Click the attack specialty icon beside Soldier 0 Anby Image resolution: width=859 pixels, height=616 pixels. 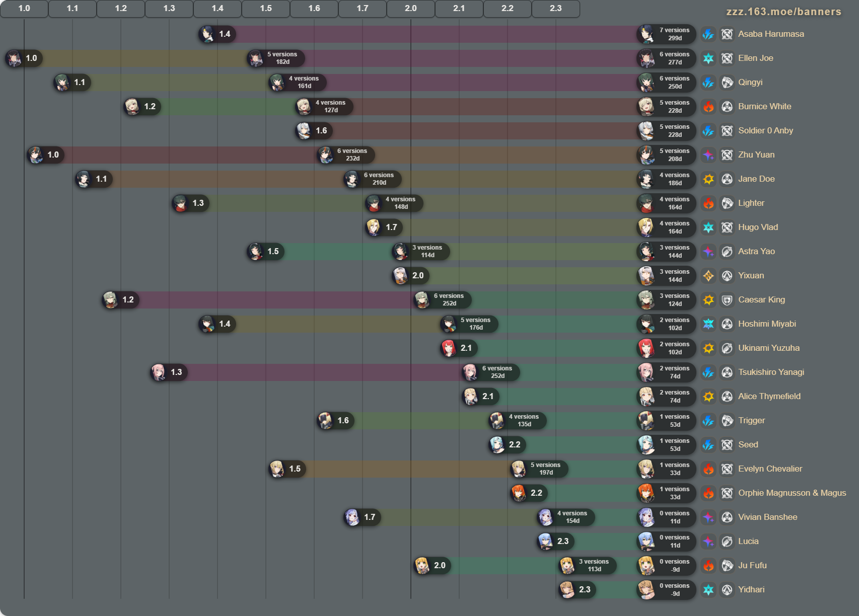coord(727,131)
